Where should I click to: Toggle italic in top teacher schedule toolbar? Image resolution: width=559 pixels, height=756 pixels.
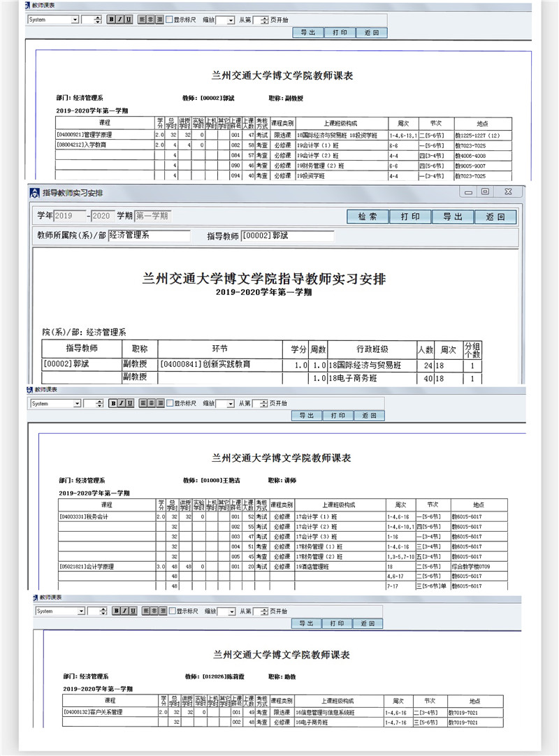coord(119,20)
